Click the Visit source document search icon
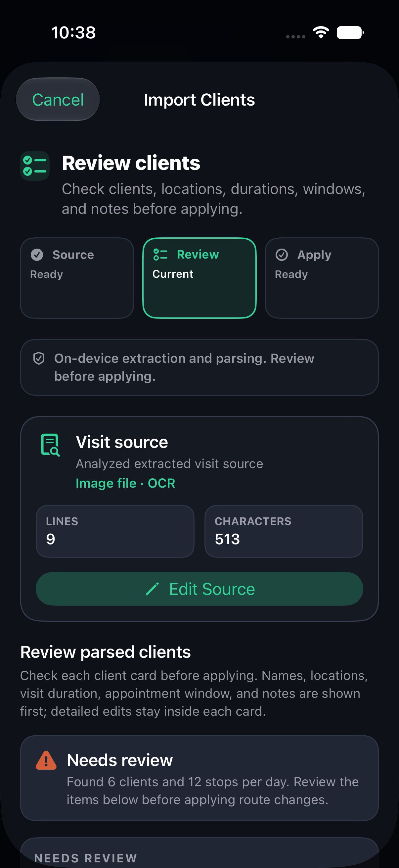This screenshot has width=399, height=868. (x=50, y=445)
